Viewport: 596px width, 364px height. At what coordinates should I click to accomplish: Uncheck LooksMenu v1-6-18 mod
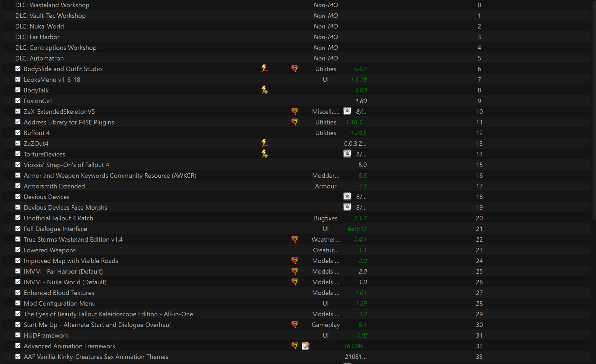pyautogui.click(x=18, y=79)
